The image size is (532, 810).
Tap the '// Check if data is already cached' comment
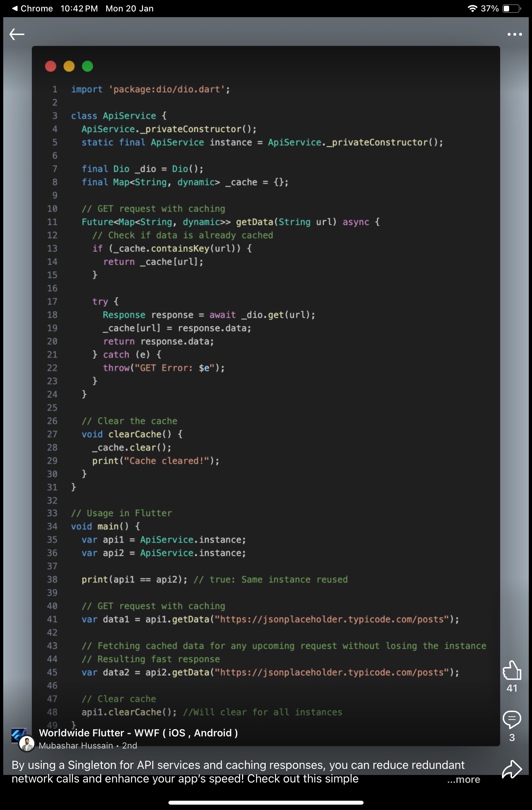[183, 235]
